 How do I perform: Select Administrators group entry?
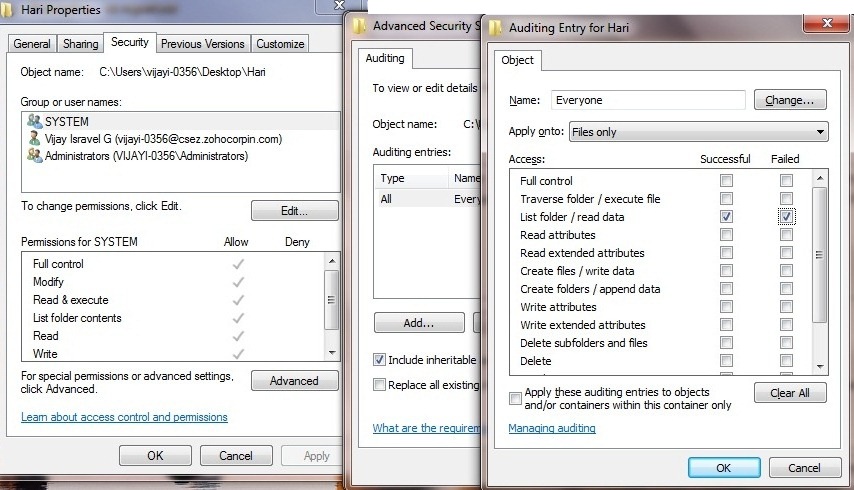(x=181, y=156)
